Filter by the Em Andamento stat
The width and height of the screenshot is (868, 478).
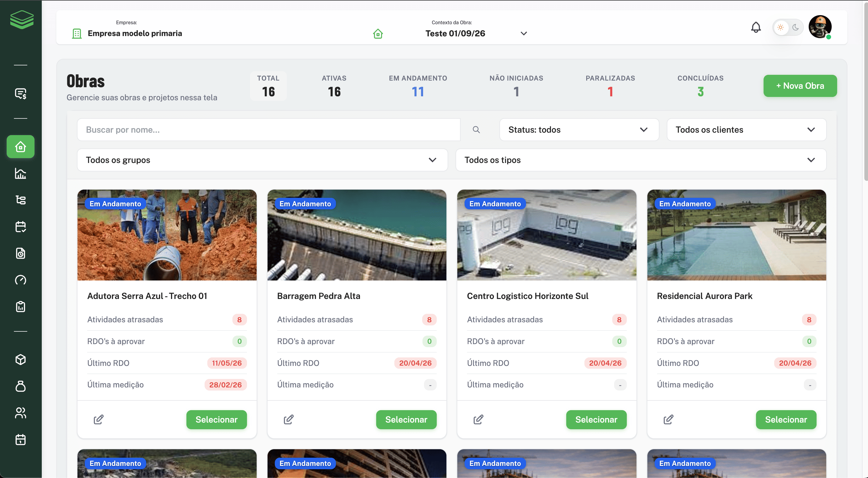point(418,86)
